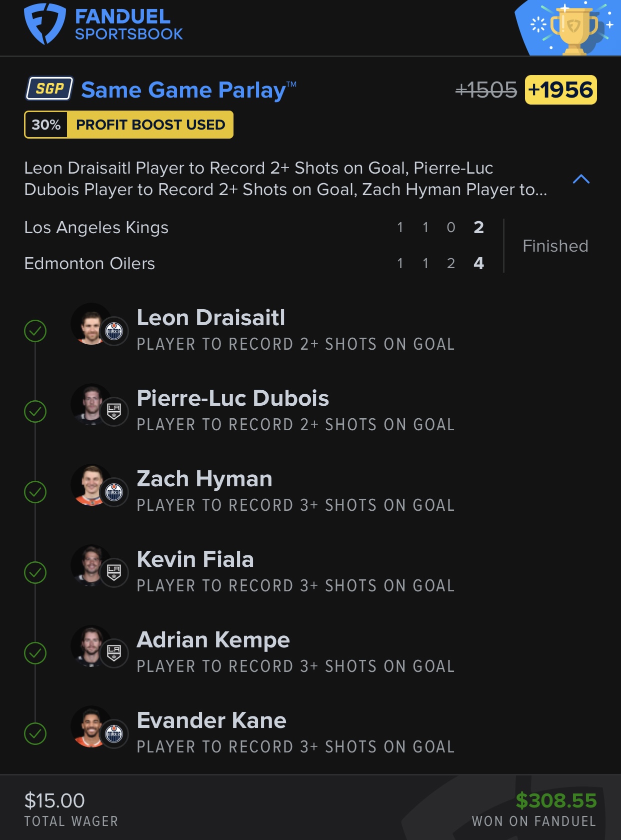
Task: Collapse the parlay details with the chevron
Action: point(581,179)
